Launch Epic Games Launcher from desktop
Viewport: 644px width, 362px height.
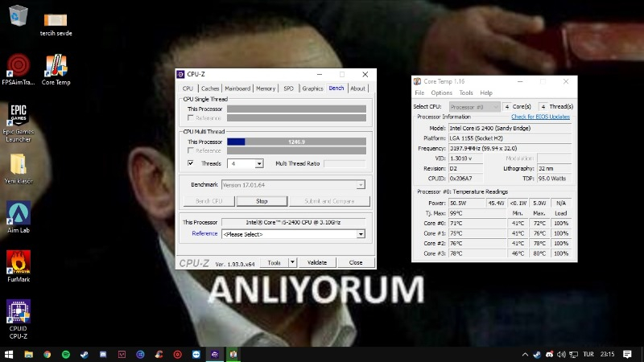(x=18, y=122)
